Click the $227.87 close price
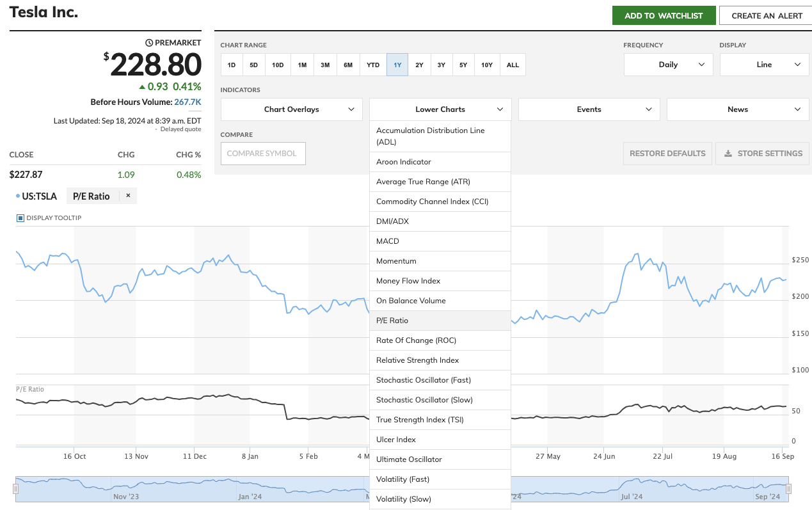 (x=26, y=175)
